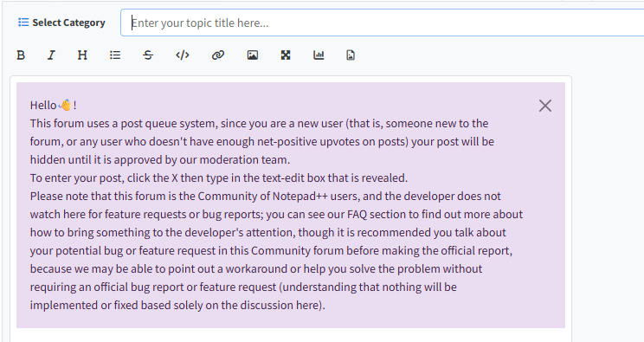Insert a poll with chart icon
Screen dimensions: 644x342
(319, 55)
